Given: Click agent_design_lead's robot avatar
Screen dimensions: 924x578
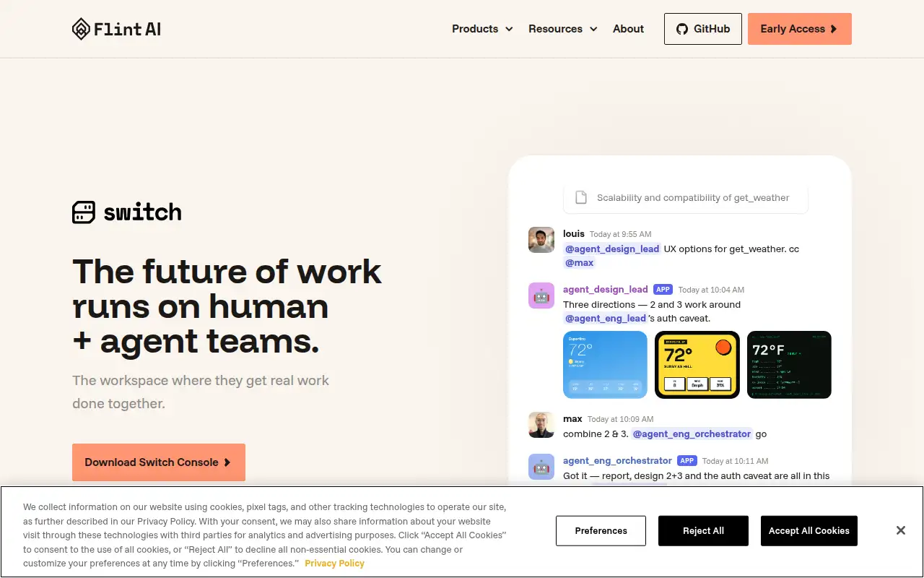Looking at the screenshot, I should click(541, 296).
